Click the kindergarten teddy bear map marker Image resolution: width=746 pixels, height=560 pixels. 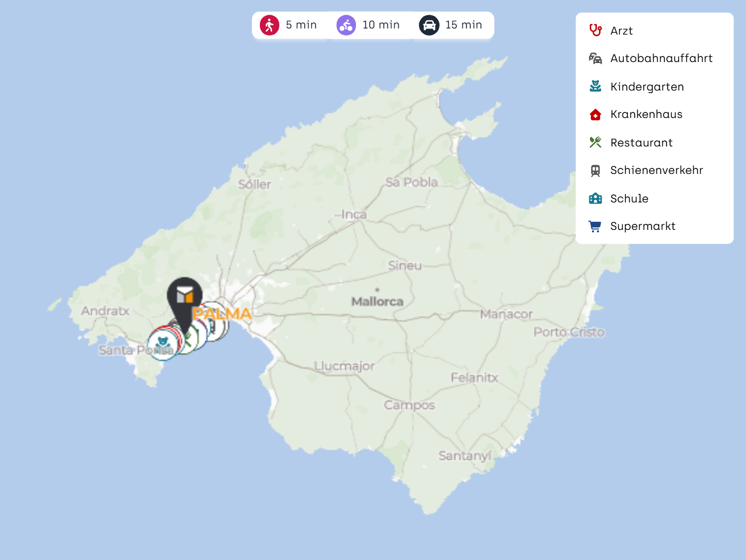pyautogui.click(x=163, y=344)
